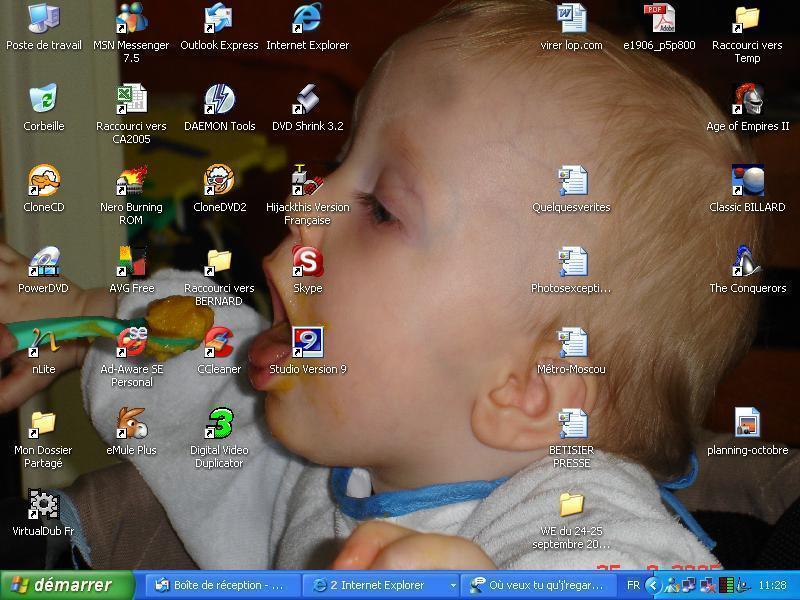This screenshot has height=600, width=800.
Task: Select the Age of Empires II icon
Action: (747, 101)
